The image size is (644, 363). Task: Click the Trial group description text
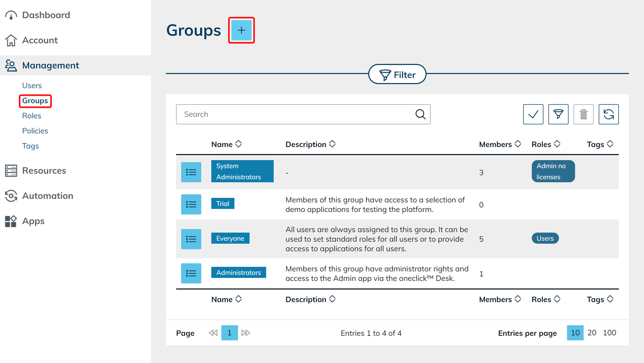375,204
